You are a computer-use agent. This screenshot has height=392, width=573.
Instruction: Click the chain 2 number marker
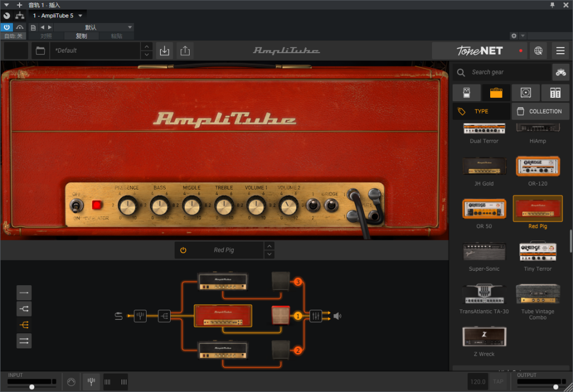coord(298,351)
